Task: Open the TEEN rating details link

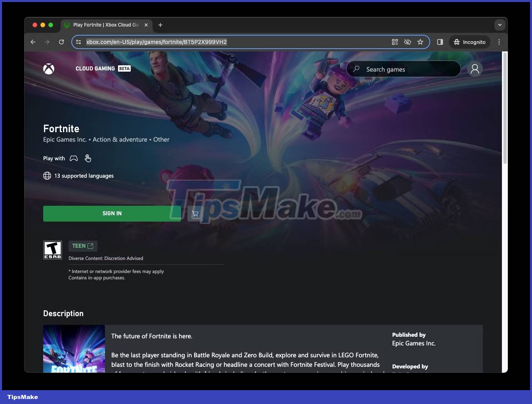Action: pyautogui.click(x=83, y=246)
